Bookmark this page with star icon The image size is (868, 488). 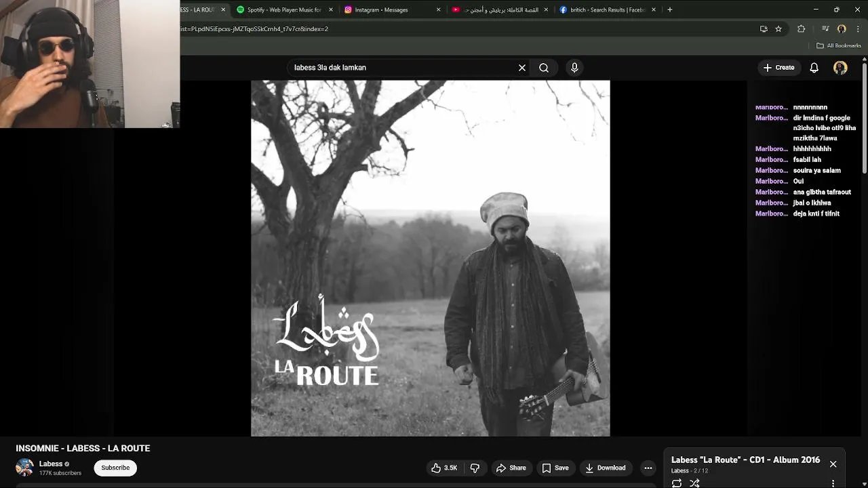778,29
